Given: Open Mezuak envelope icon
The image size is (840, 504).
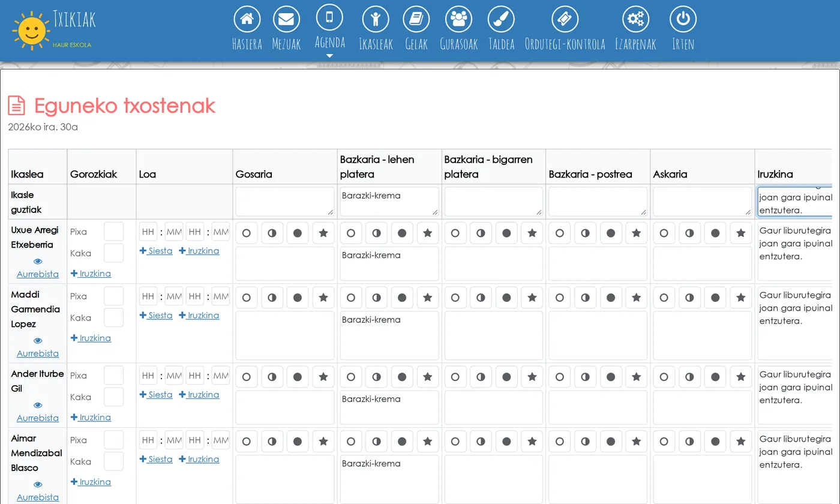Looking at the screenshot, I should click(x=286, y=19).
